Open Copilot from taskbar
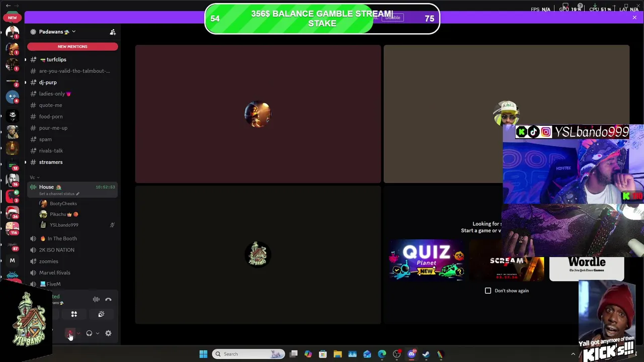Image resolution: width=644 pixels, height=362 pixels. [308, 354]
